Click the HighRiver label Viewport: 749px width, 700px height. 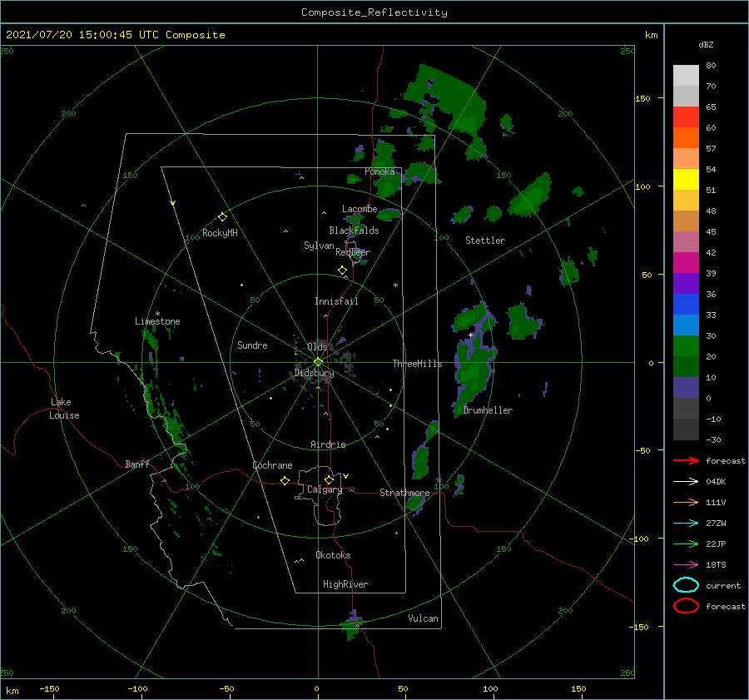pyautogui.click(x=345, y=584)
